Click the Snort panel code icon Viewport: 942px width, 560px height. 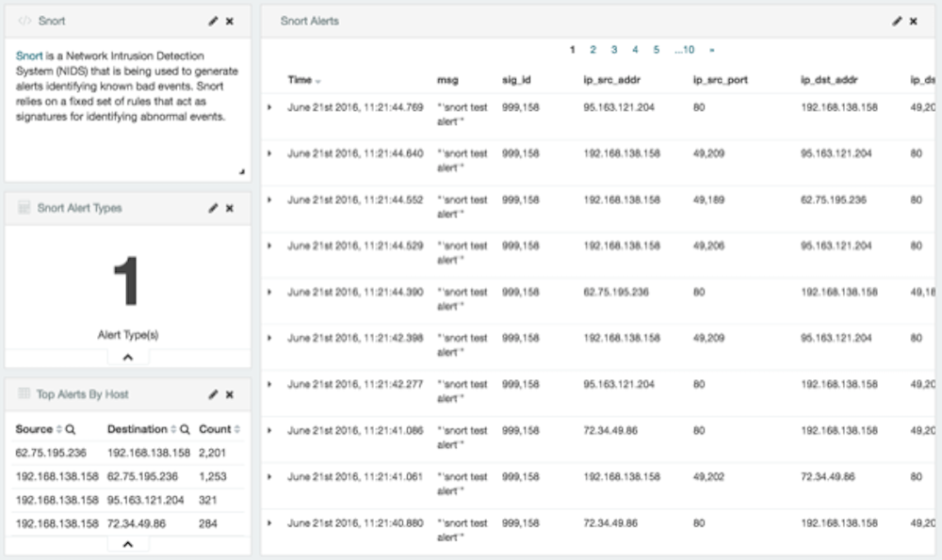click(24, 21)
